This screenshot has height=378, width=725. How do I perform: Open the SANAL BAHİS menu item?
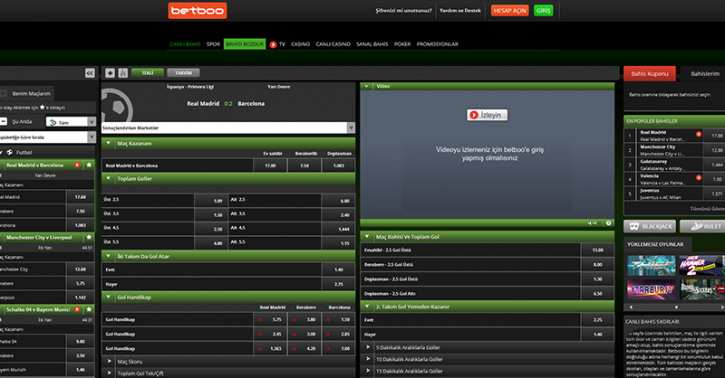click(x=372, y=44)
